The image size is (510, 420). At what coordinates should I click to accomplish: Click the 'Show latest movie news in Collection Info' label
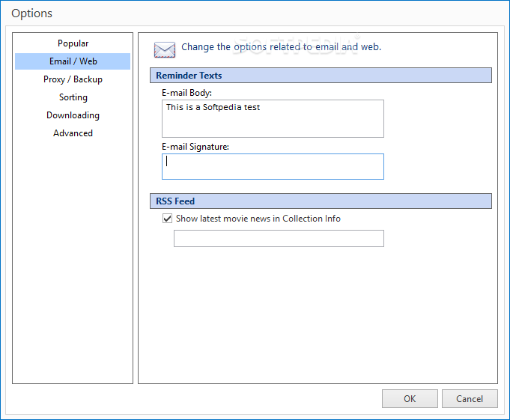[x=258, y=219]
